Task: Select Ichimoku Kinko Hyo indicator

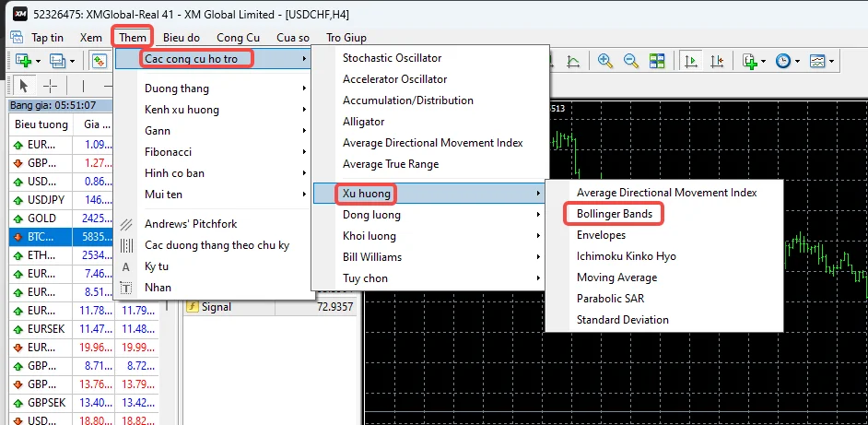Action: pyautogui.click(x=663, y=256)
